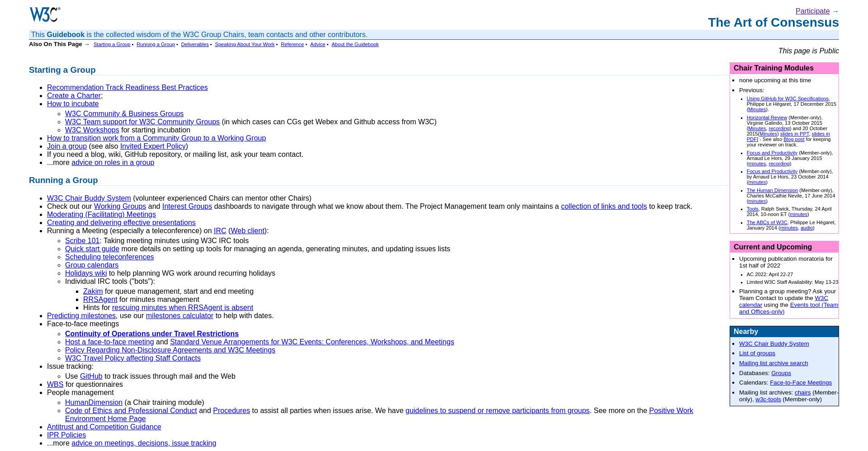Open Horizontal Review training module

(767, 117)
